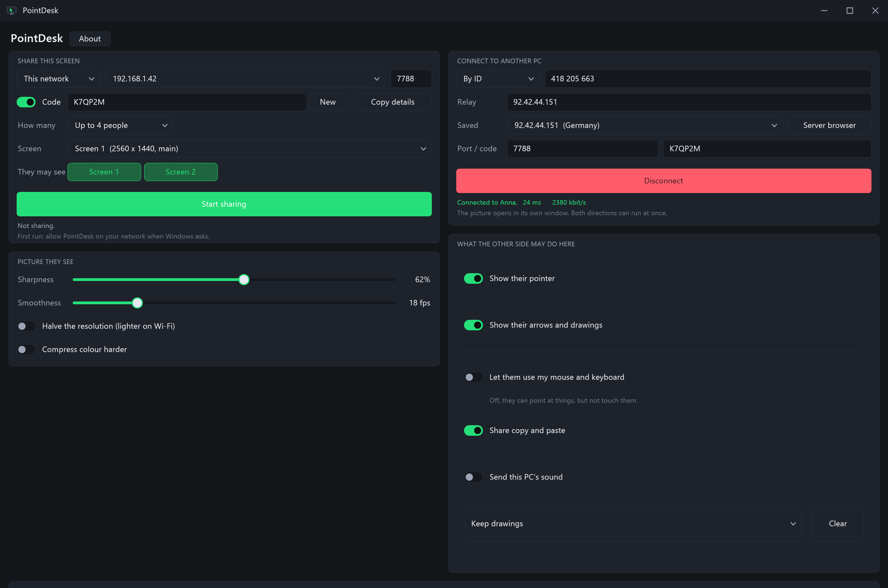Click the Relay address input field
This screenshot has width=888, height=588.
click(x=689, y=102)
